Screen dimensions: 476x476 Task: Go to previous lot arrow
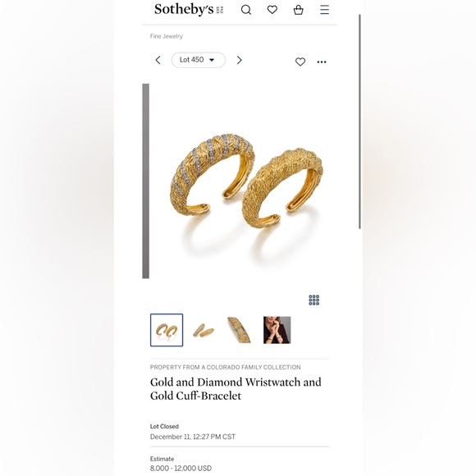158,60
